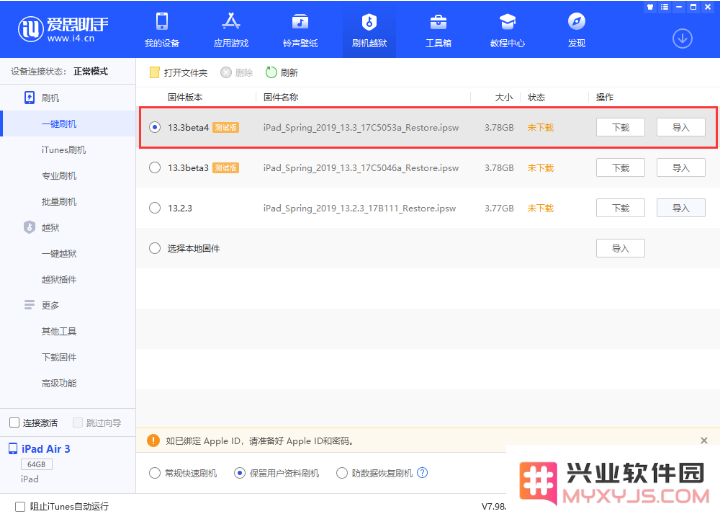This screenshot has height=520, width=722.
Task: Open 批量刷机 sidebar item
Action: [59, 201]
